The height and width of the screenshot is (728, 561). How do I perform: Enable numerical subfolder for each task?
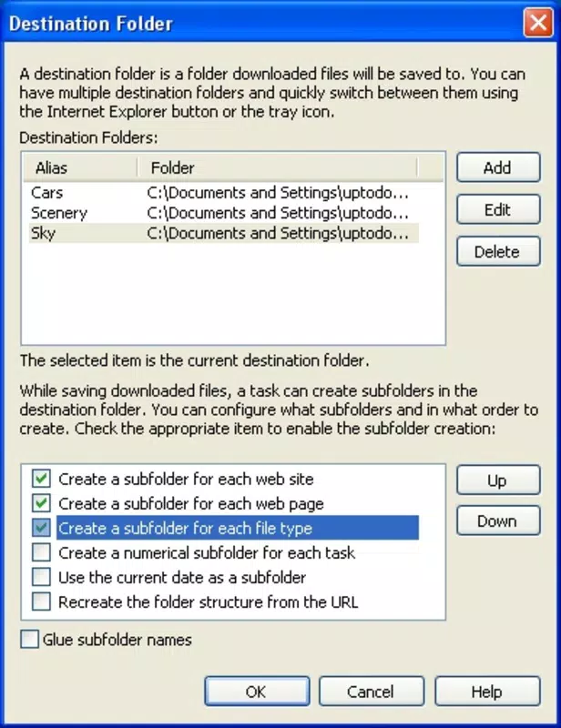click(x=41, y=552)
